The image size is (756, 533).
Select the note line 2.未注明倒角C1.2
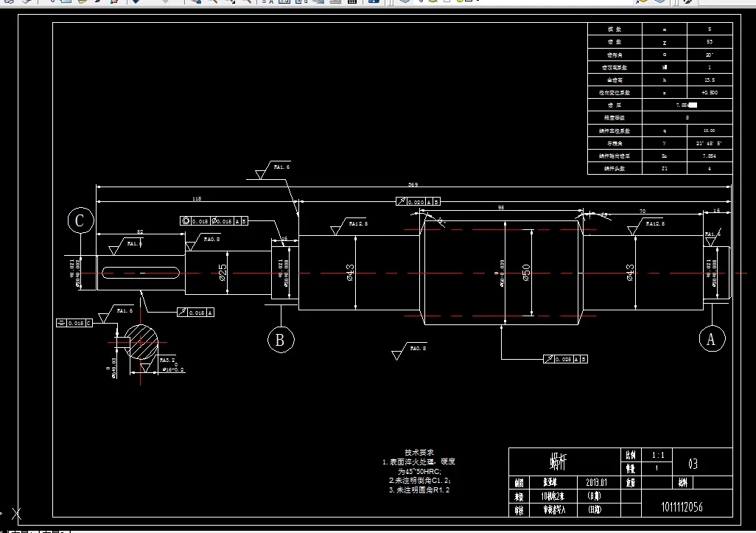[x=420, y=481]
